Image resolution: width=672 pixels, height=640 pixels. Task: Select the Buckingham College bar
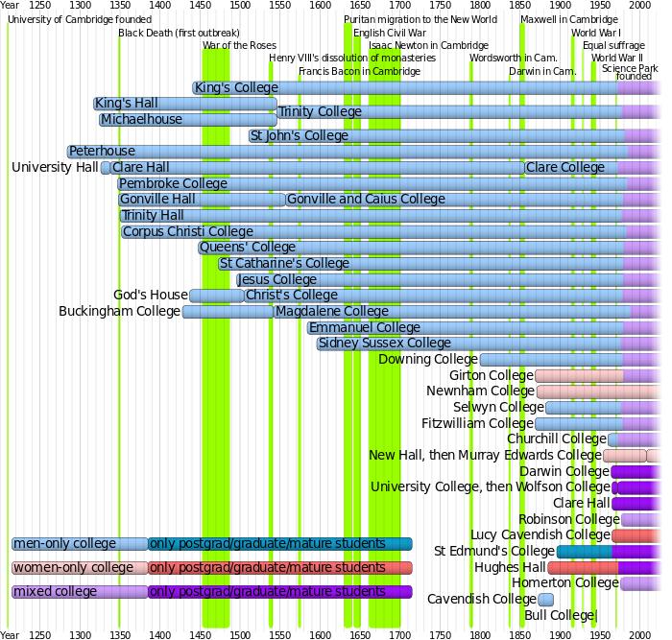(x=227, y=311)
